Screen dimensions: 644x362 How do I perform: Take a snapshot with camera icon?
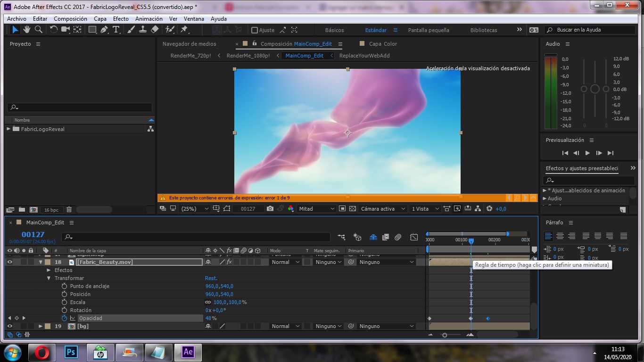pos(270,208)
